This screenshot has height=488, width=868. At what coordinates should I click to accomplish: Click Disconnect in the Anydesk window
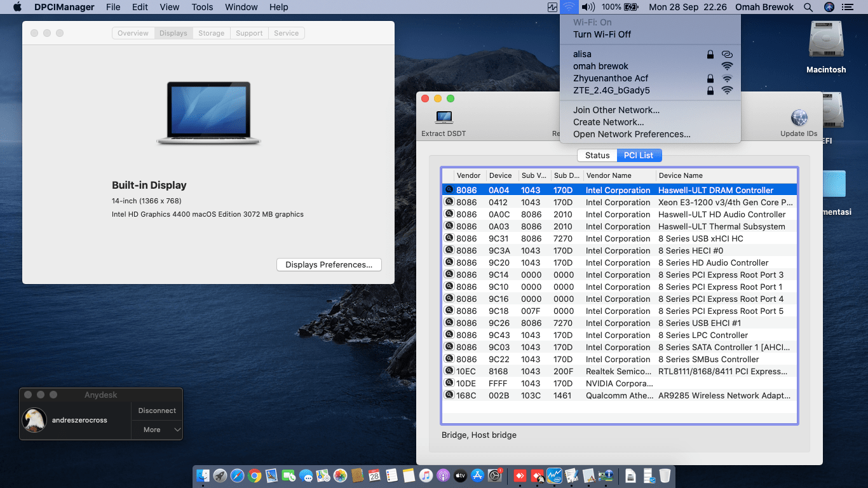coord(157,410)
